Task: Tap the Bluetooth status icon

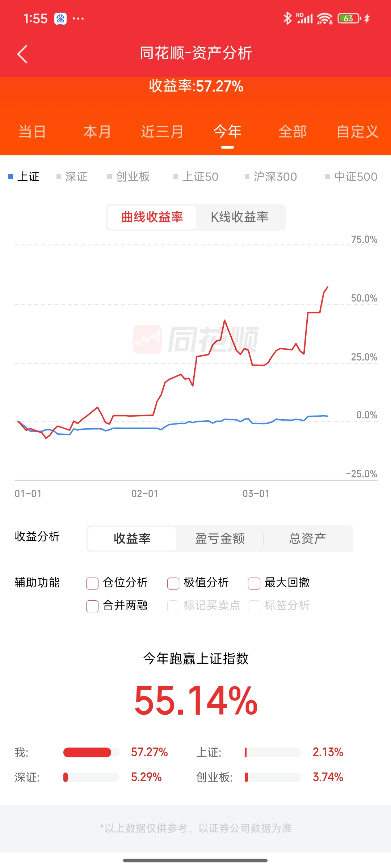Action: [287, 18]
